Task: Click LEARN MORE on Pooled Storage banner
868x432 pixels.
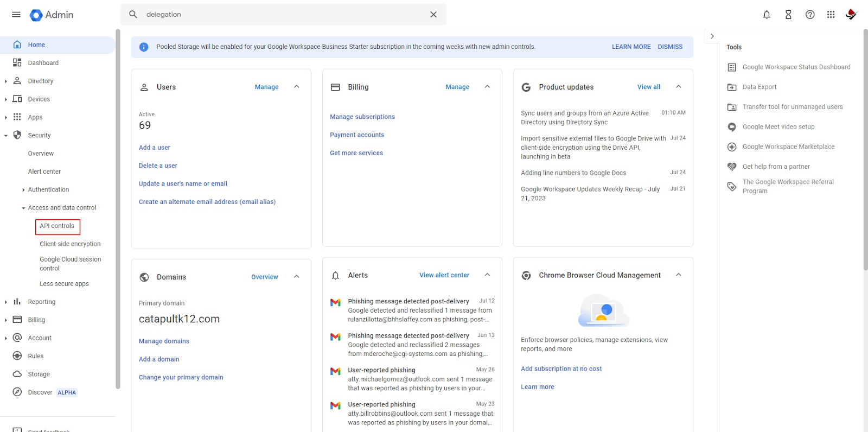Action: tap(631, 47)
